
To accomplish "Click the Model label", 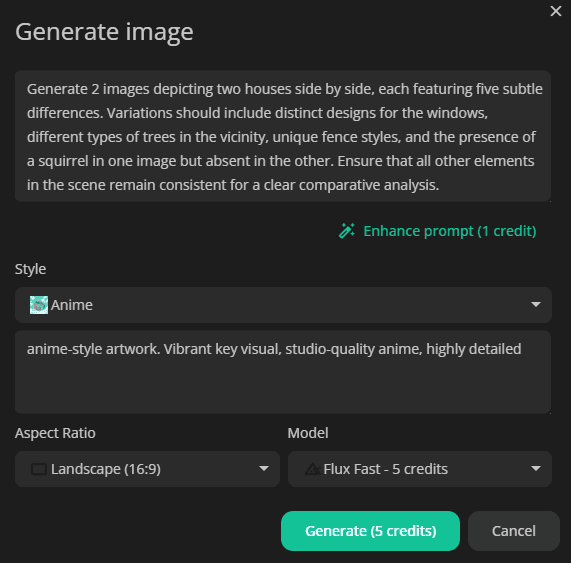I will (308, 433).
